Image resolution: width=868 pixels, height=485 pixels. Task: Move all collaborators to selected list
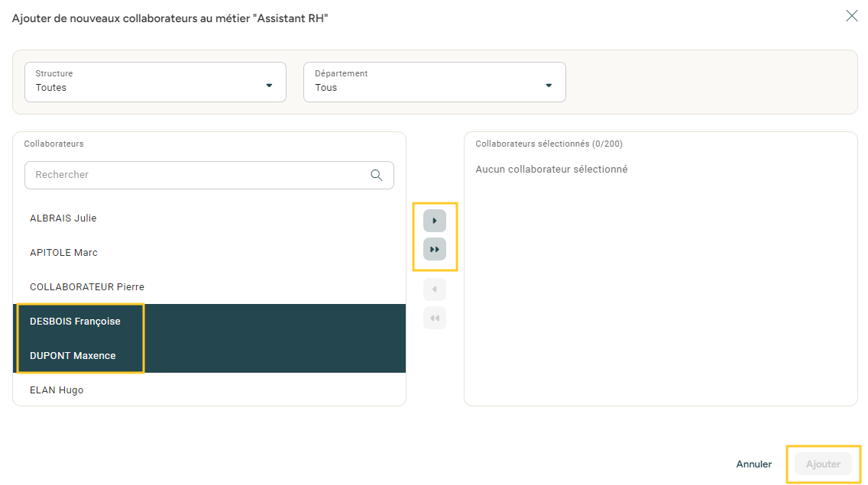434,249
